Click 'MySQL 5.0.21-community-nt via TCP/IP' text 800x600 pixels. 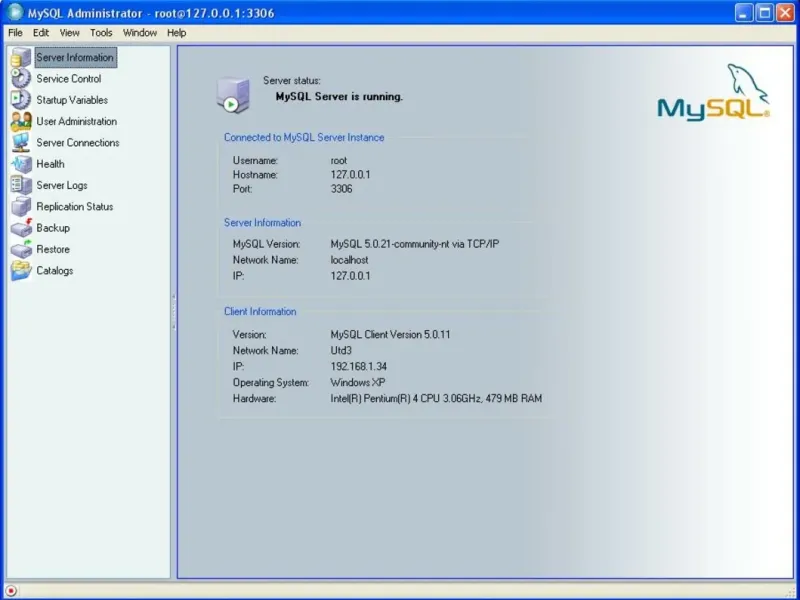(415, 244)
